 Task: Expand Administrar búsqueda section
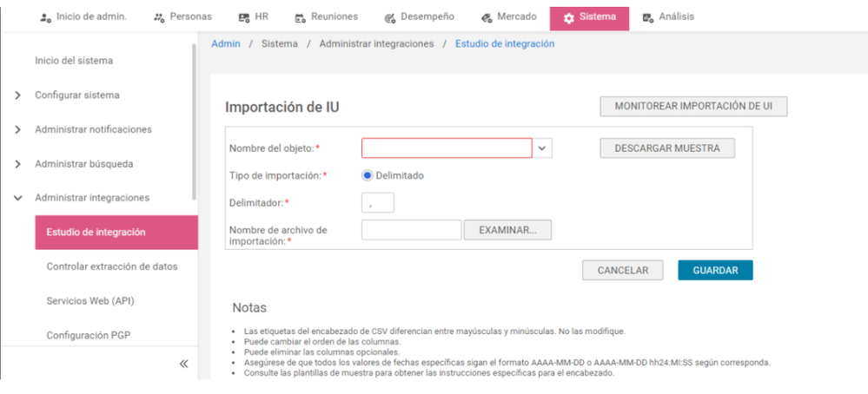[x=17, y=164]
